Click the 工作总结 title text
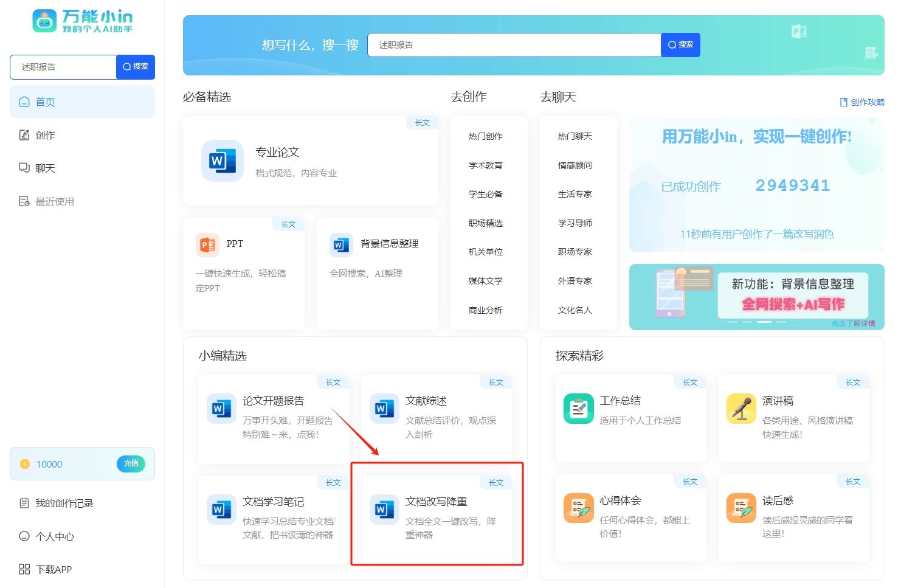 pos(620,401)
